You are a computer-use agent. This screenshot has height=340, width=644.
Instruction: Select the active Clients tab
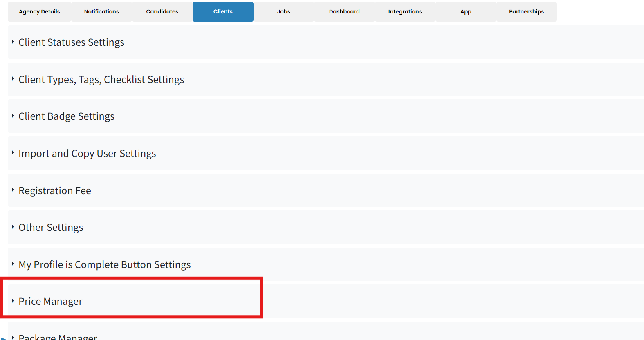pos(223,12)
